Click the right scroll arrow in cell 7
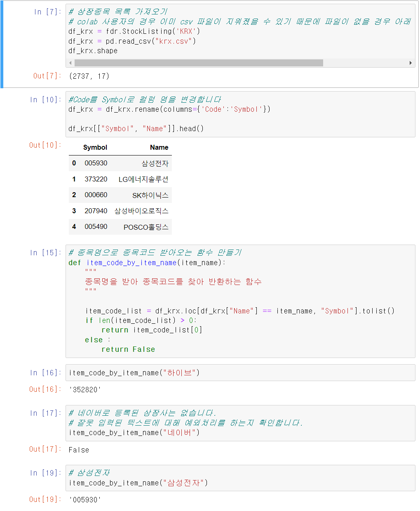This screenshot has height=511, width=420. coord(411,63)
